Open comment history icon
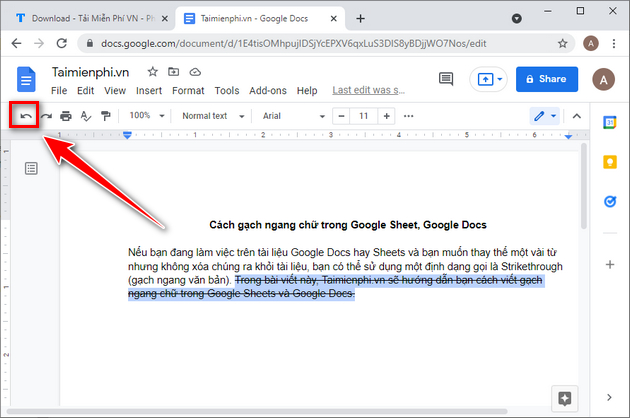 pyautogui.click(x=446, y=79)
